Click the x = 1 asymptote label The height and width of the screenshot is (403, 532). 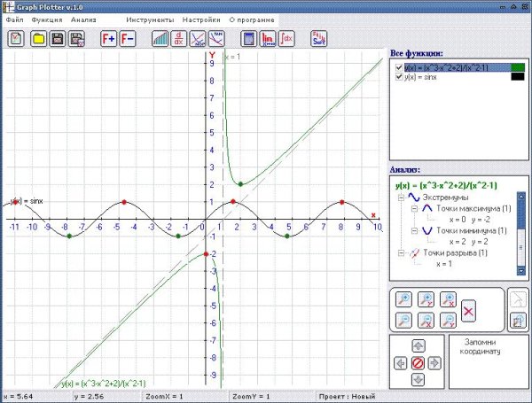click(232, 57)
